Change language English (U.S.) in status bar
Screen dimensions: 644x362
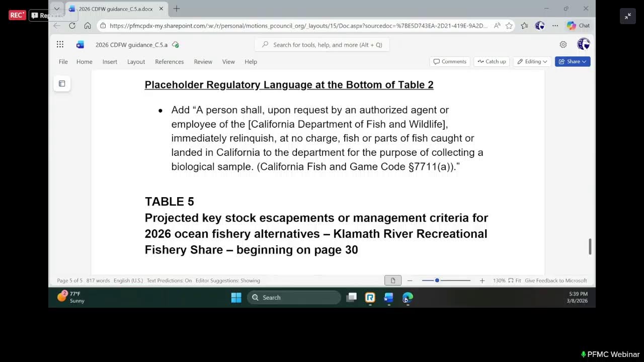pyautogui.click(x=128, y=281)
